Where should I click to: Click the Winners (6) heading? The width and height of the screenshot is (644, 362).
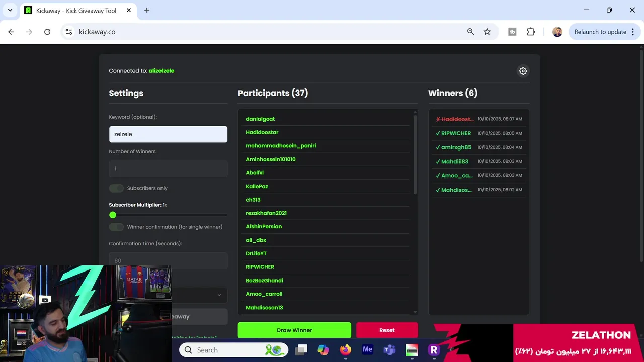point(453,93)
